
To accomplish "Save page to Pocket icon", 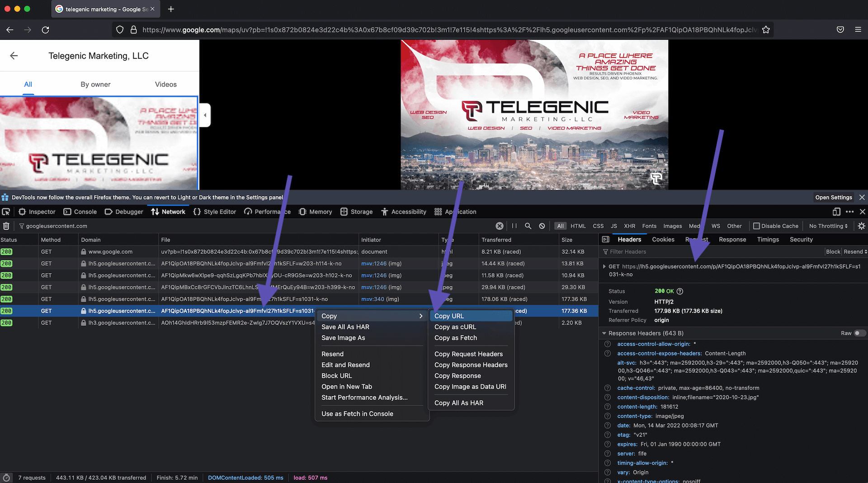I will click(840, 30).
